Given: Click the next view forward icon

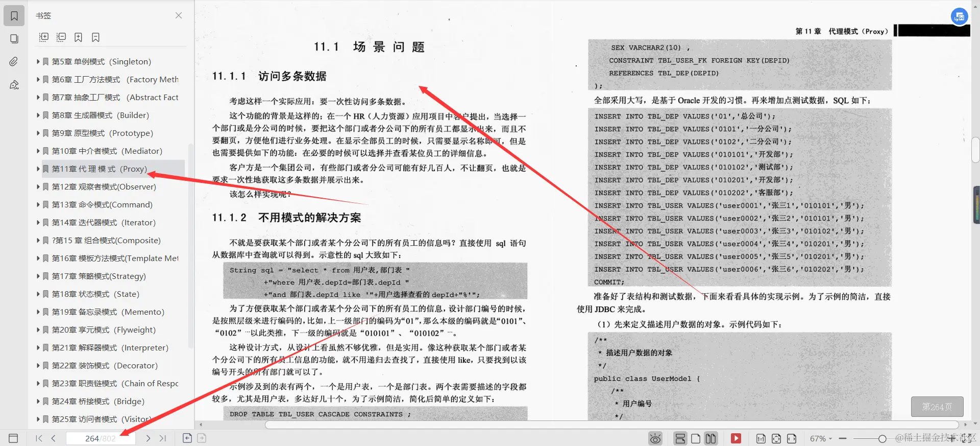Looking at the screenshot, I should [202, 438].
